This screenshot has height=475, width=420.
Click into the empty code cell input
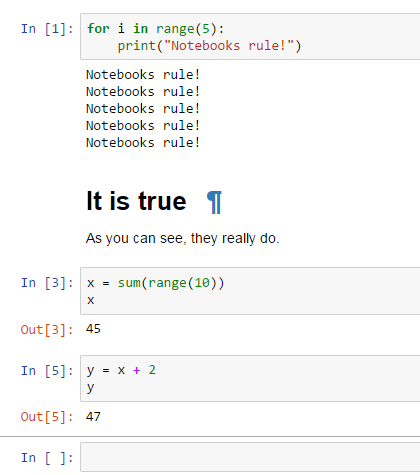click(250, 457)
